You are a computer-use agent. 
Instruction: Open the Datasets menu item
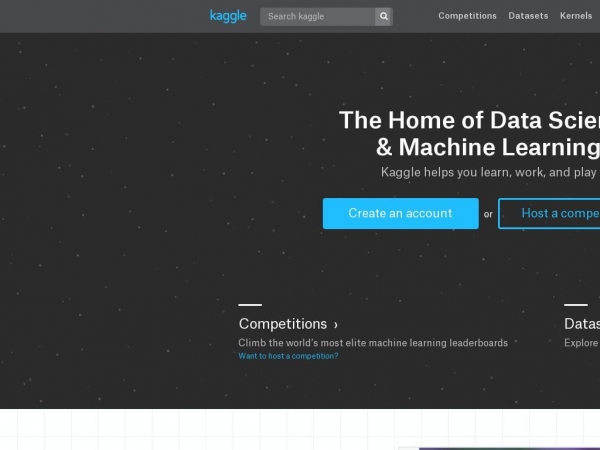pyautogui.click(x=528, y=16)
